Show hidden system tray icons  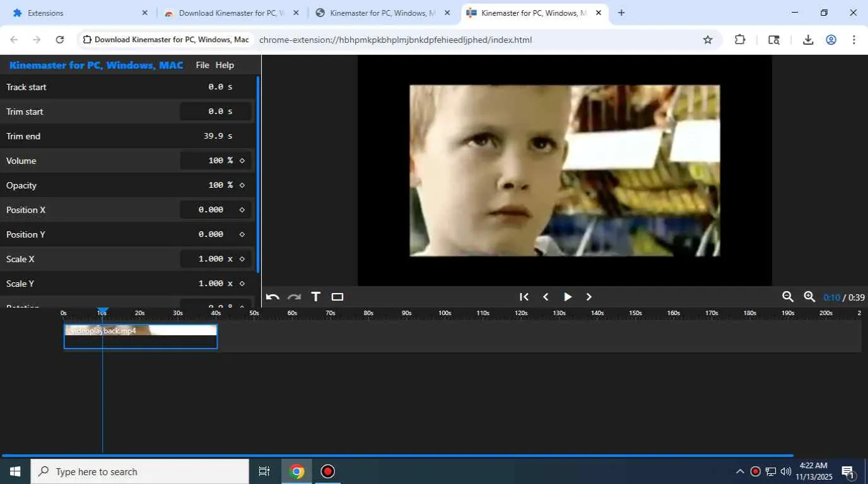click(740, 471)
